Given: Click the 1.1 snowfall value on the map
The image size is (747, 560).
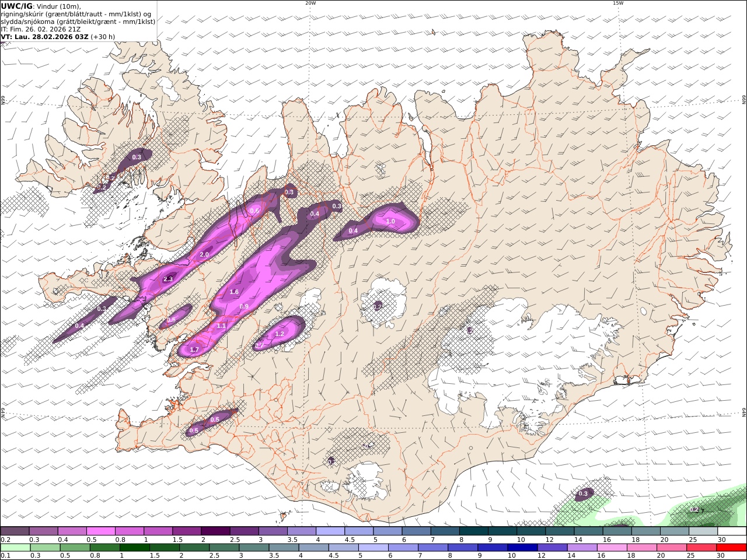Looking at the screenshot, I should [x=221, y=326].
